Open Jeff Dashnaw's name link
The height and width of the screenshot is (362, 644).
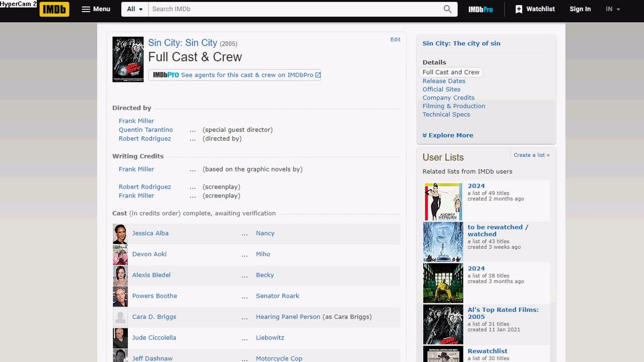pos(152,358)
